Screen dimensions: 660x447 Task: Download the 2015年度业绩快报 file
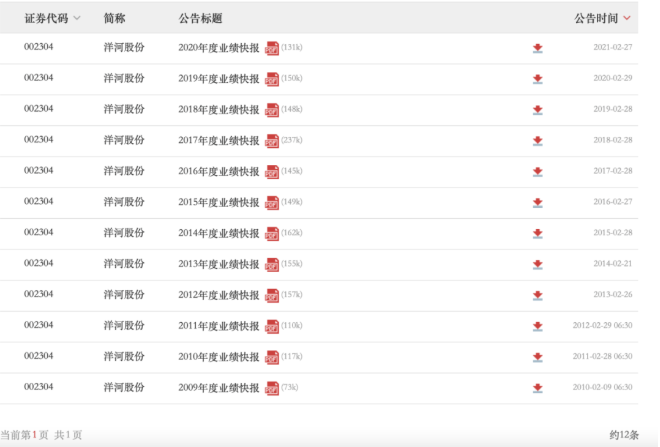pyautogui.click(x=537, y=203)
